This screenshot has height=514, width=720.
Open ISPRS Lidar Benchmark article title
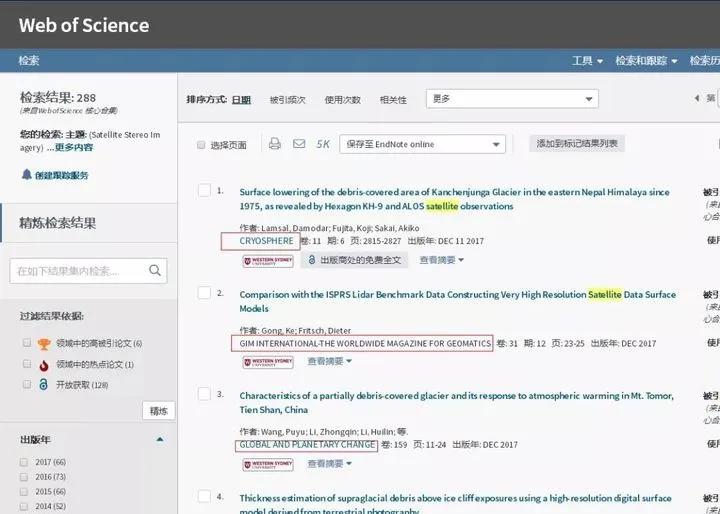point(457,301)
